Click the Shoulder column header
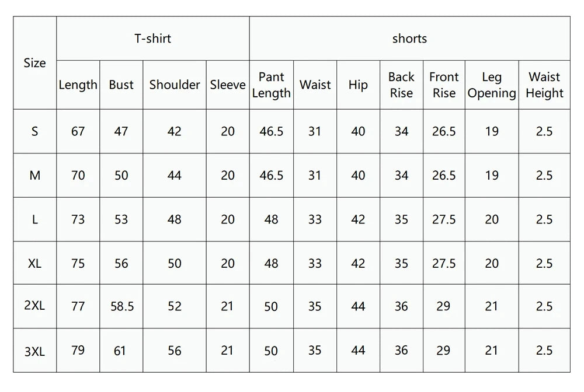This screenshot has height=392, width=584. [175, 85]
